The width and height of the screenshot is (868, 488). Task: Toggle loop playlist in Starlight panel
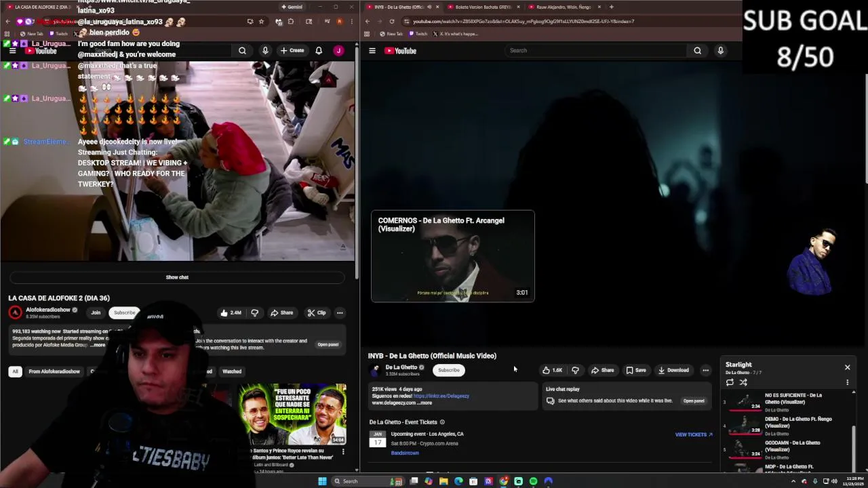[730, 382]
